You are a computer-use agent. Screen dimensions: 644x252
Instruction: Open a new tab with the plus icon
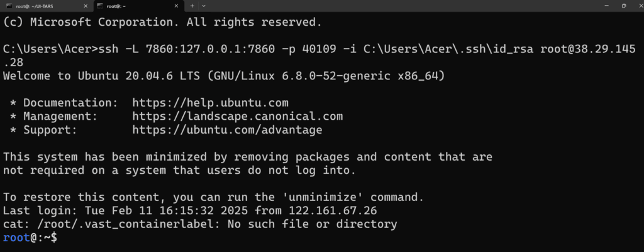tap(192, 6)
